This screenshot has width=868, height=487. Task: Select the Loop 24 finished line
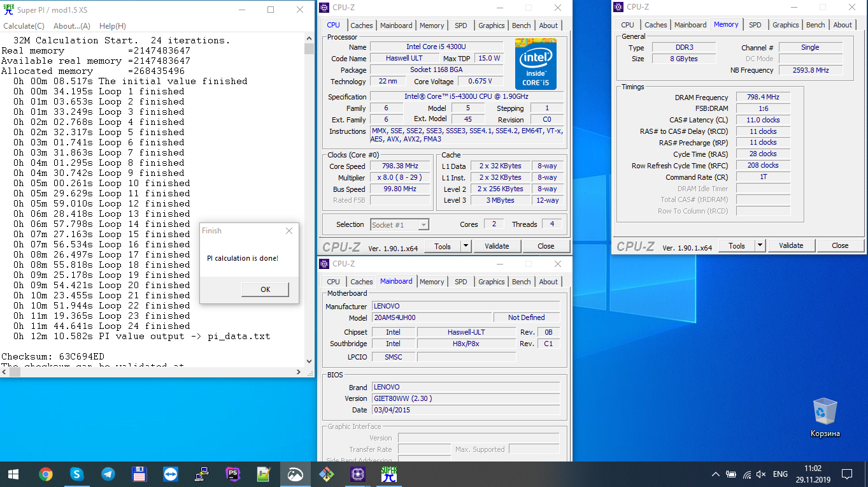[102, 326]
